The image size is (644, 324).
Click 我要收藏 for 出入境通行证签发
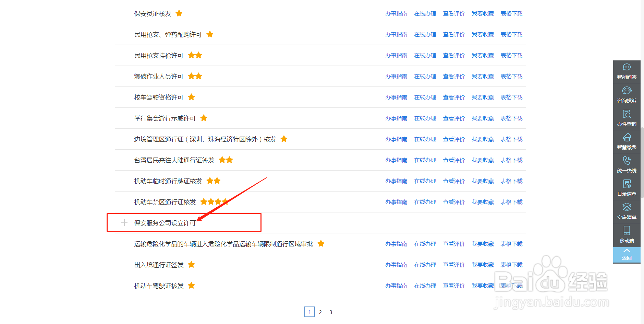coord(483,265)
